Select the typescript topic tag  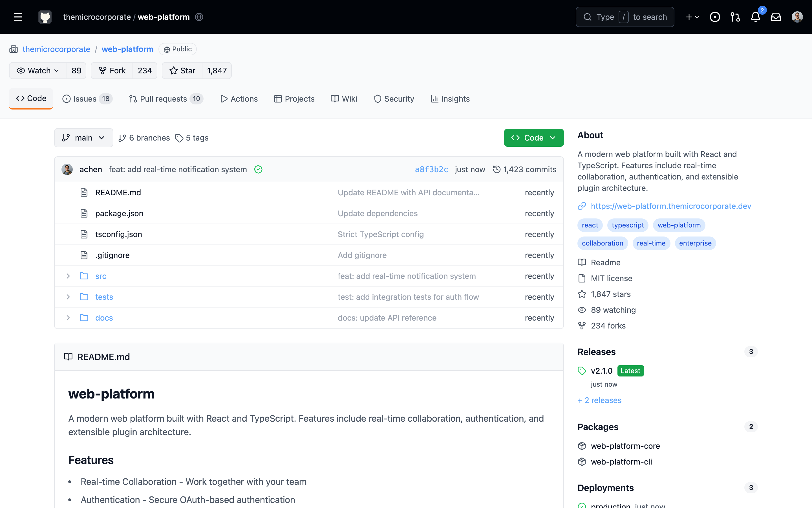click(628, 225)
